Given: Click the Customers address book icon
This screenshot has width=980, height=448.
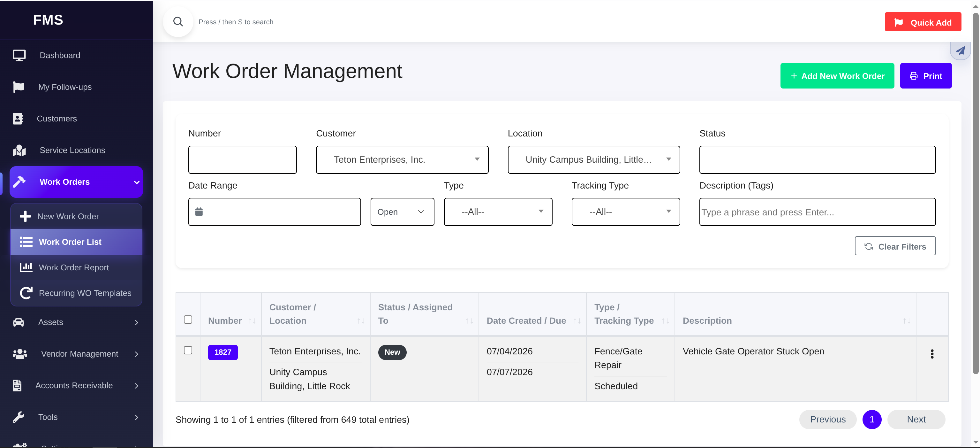Looking at the screenshot, I should 18,119.
